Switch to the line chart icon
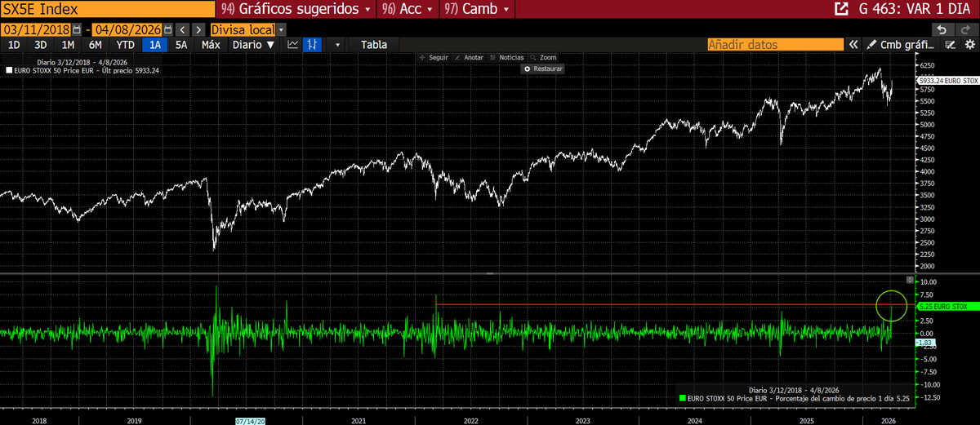 (293, 45)
